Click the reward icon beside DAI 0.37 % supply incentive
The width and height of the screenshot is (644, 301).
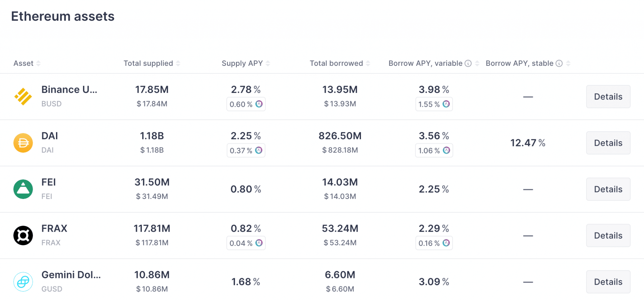[259, 150]
